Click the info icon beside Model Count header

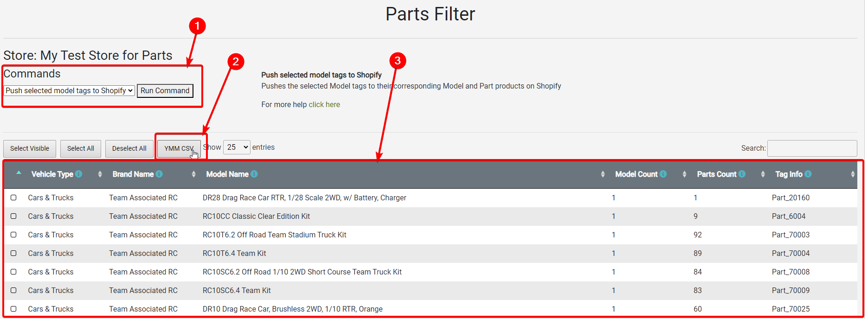click(664, 174)
